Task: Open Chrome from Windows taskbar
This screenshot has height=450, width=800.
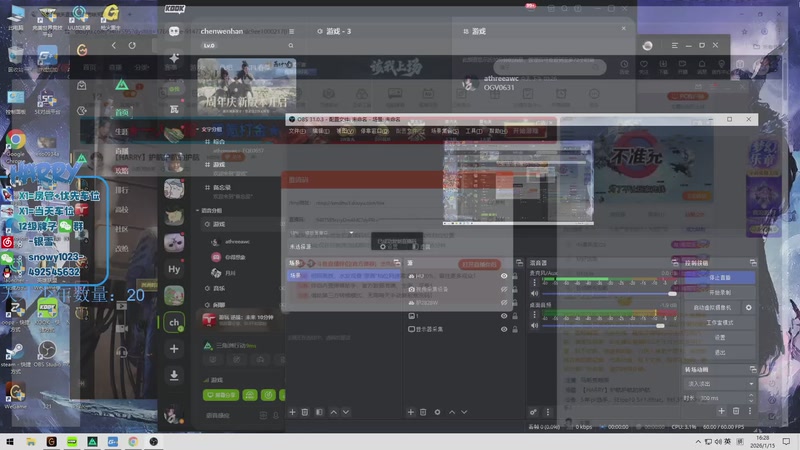Action: pos(133,442)
